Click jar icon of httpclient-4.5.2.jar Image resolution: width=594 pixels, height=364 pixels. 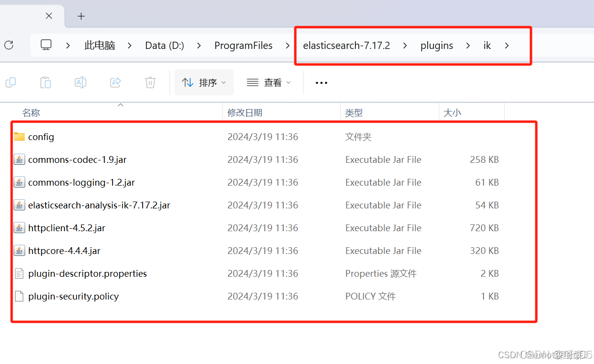tap(19, 228)
